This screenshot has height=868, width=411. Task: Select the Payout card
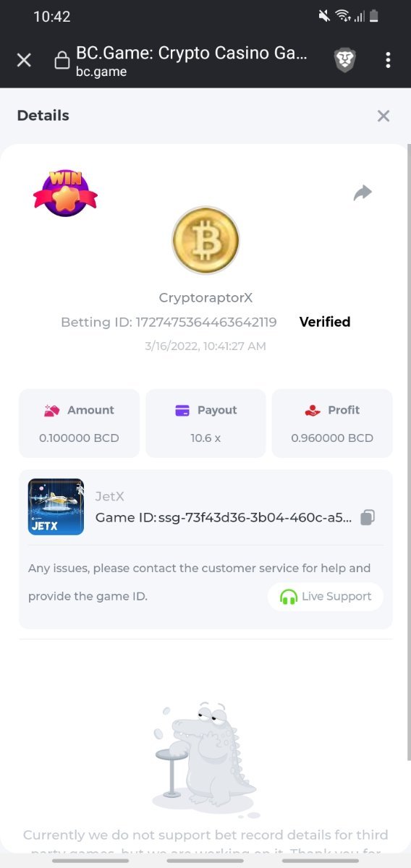[x=205, y=423]
